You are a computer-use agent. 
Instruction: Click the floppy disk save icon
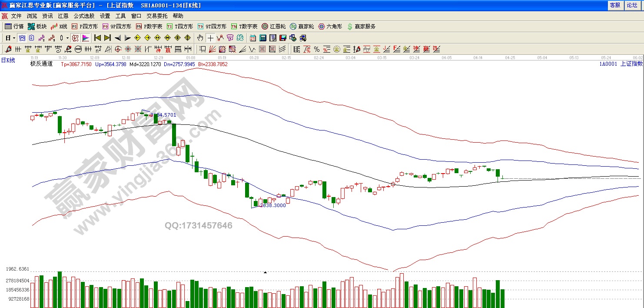click(x=283, y=38)
